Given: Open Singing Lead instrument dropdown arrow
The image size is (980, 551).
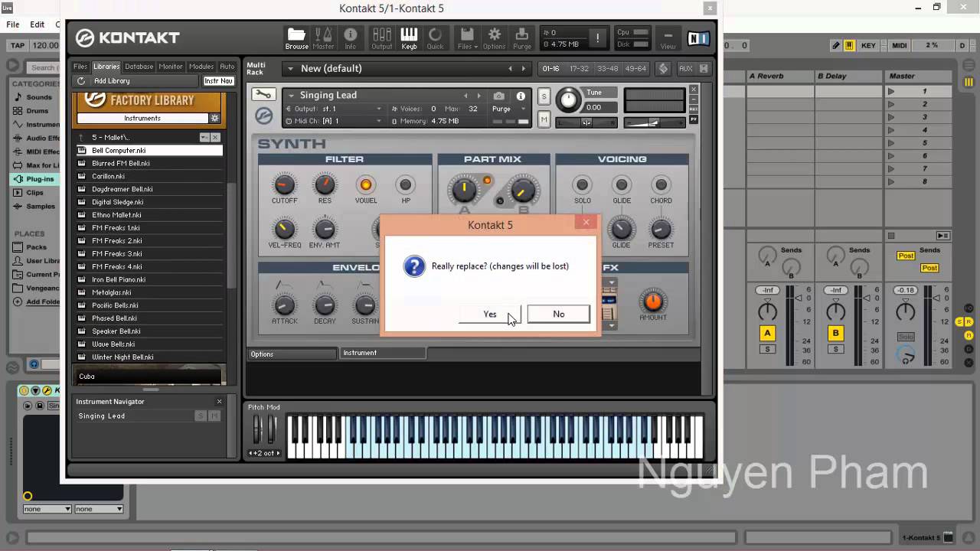Looking at the screenshot, I should click(x=290, y=96).
